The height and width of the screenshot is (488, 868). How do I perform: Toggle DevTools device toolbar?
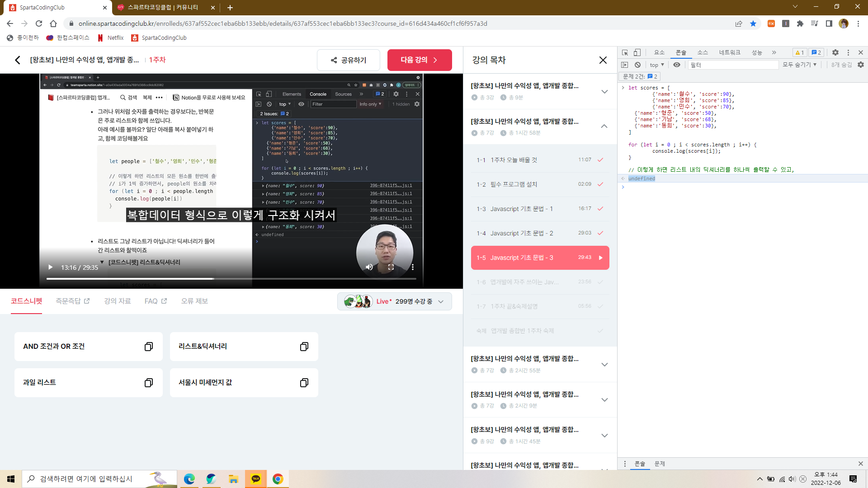[x=637, y=52]
